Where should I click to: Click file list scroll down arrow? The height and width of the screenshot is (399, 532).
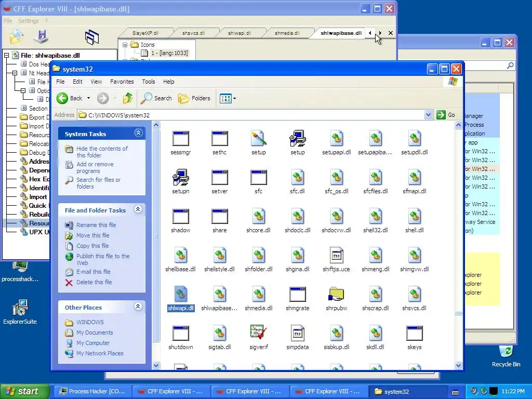coord(458,365)
